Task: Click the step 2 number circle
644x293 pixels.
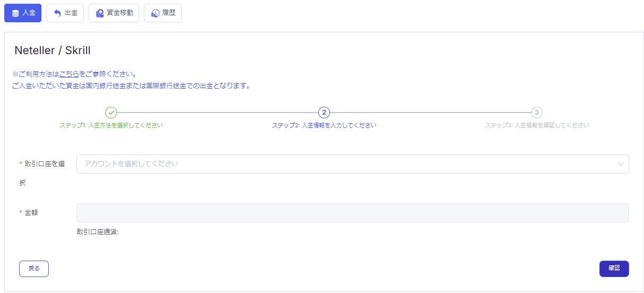Action: 324,113
